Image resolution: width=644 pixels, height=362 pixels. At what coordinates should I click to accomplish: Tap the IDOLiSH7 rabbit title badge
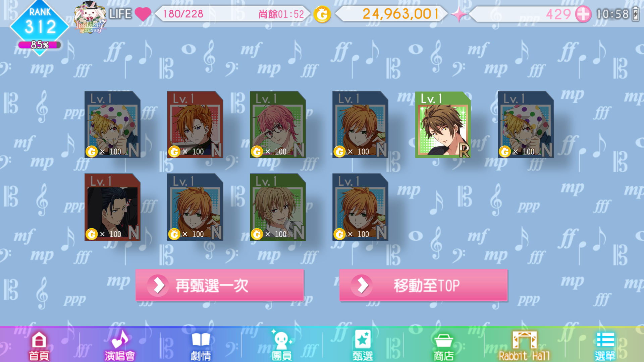pyautogui.click(x=91, y=17)
